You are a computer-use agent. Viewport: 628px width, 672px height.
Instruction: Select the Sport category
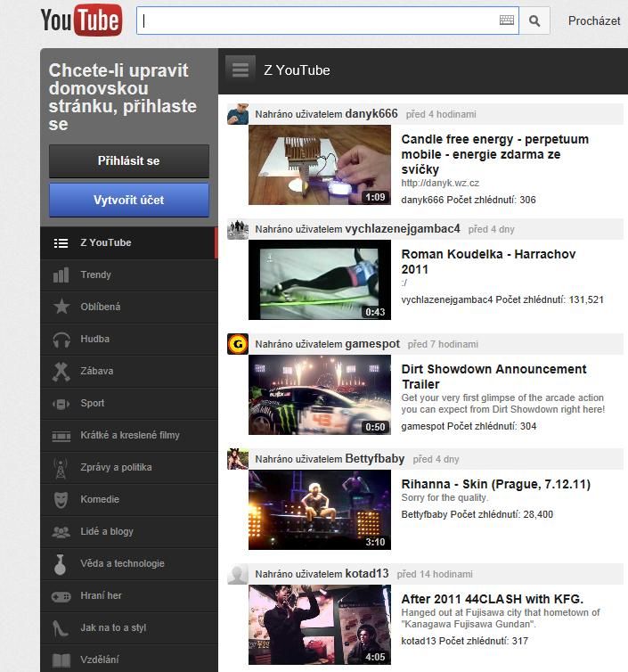pos(129,403)
